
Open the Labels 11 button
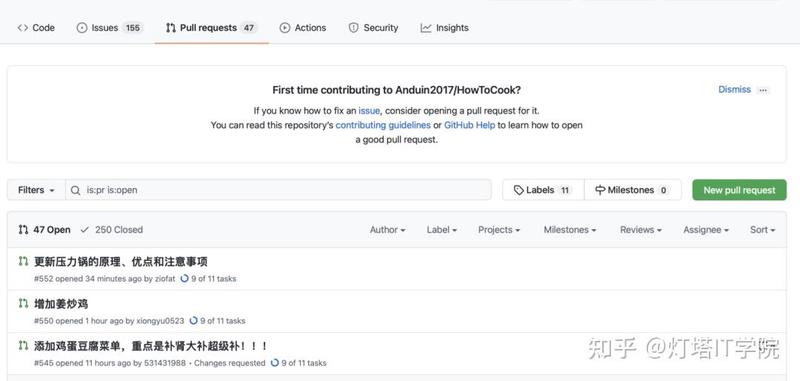543,190
